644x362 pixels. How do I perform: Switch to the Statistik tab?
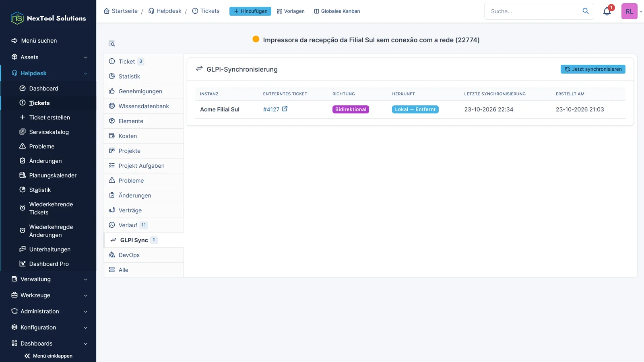pos(143,76)
